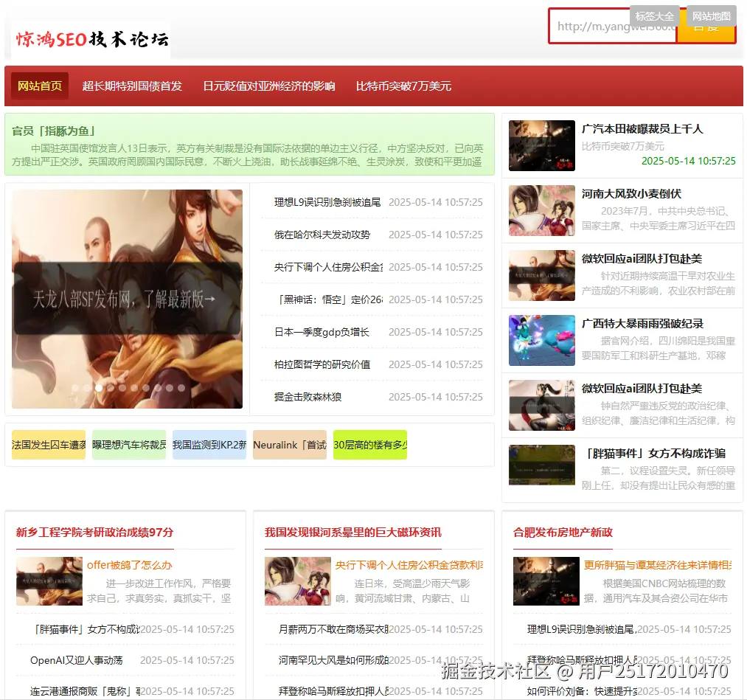Click the yellow 法国发生囚车遭袭 tag

(x=49, y=445)
